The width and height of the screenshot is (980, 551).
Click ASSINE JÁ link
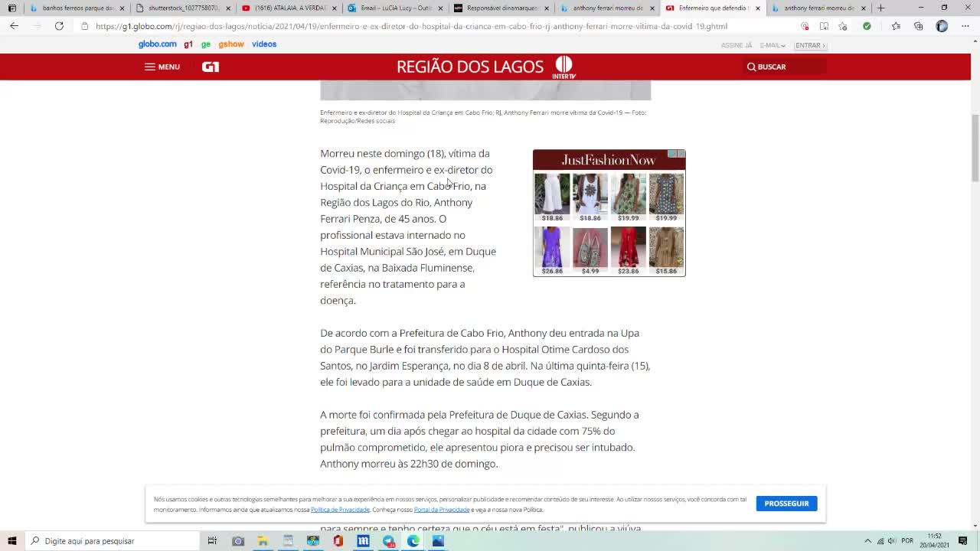[737, 45]
